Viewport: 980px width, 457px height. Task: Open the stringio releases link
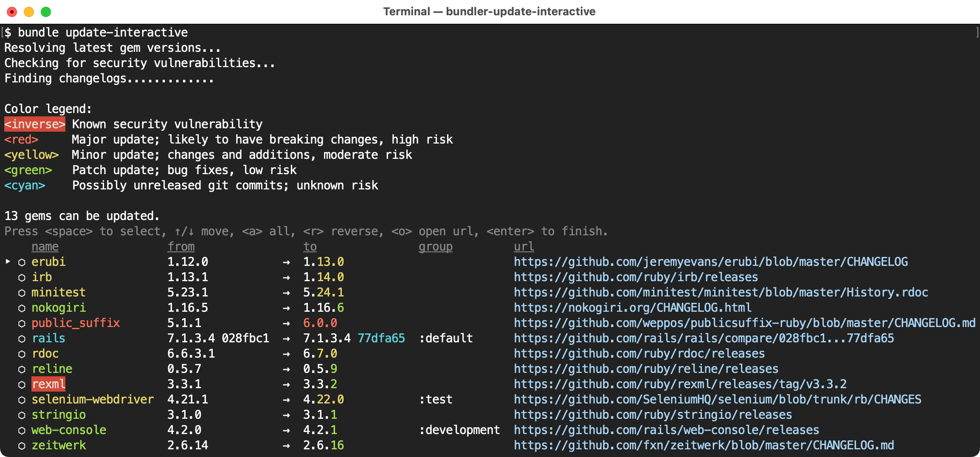click(x=653, y=415)
